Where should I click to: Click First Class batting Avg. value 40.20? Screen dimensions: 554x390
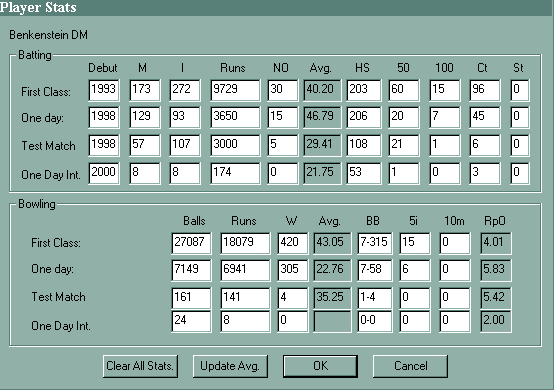(322, 90)
